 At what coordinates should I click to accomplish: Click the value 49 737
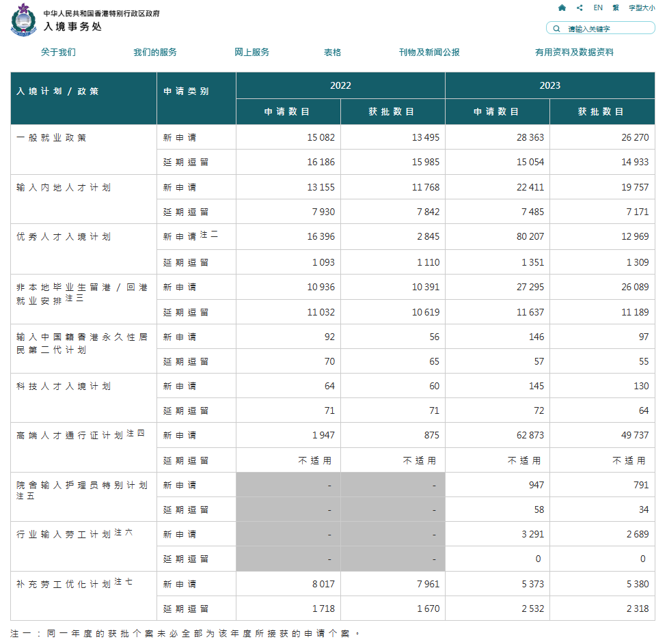635,435
